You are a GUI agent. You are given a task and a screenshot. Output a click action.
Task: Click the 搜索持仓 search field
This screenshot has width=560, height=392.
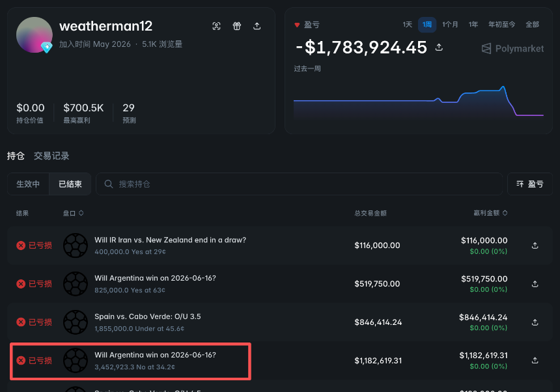tap(300, 184)
